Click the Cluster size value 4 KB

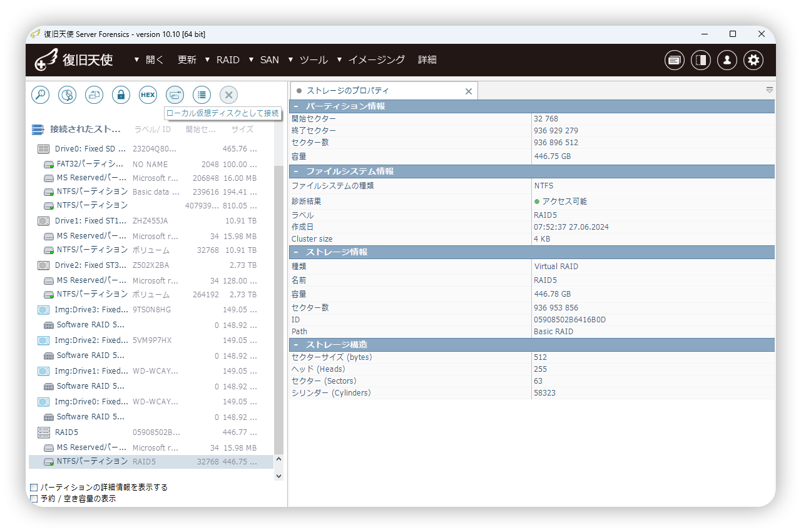point(543,239)
